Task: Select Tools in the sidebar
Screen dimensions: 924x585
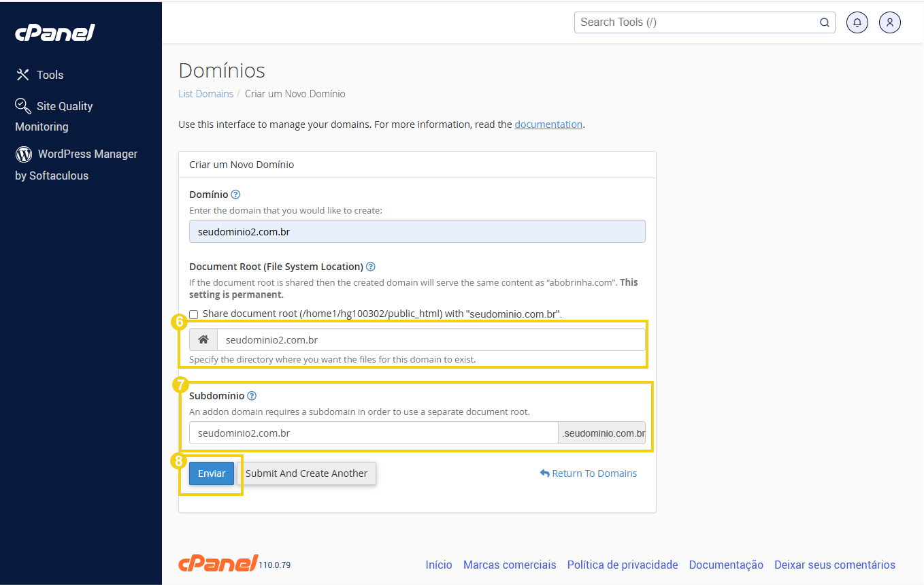Action: click(51, 75)
